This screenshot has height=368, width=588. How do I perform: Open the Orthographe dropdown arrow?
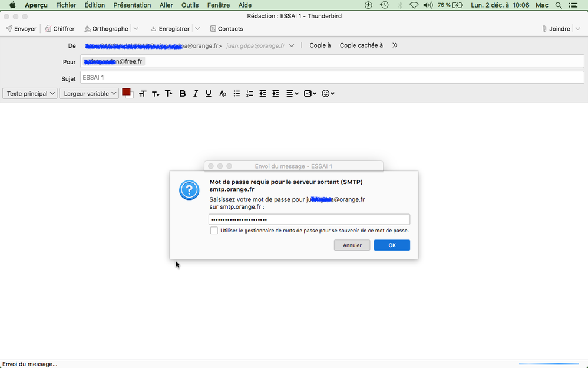pos(136,29)
